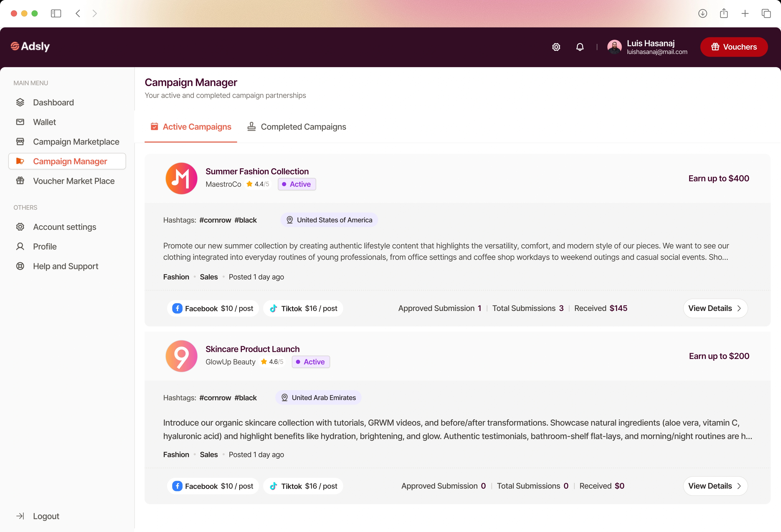Viewport: 781px width, 532px height.
Task: Click the Adsly logo
Action: [x=30, y=46]
